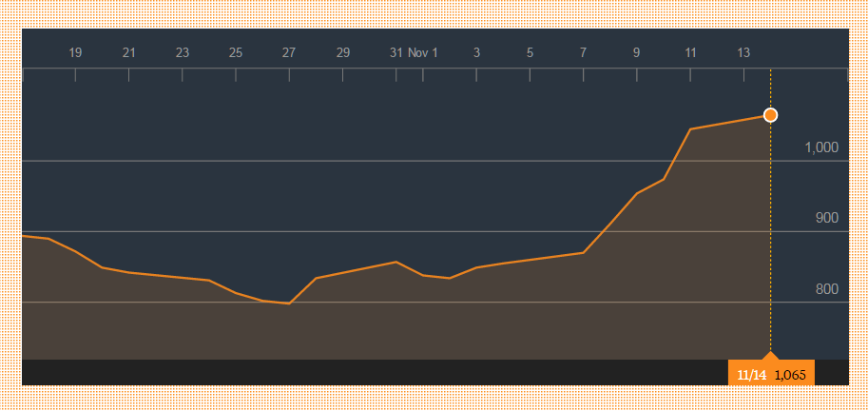Click the highlighted data point circle on the line
This screenshot has height=411, width=868.
770,115
